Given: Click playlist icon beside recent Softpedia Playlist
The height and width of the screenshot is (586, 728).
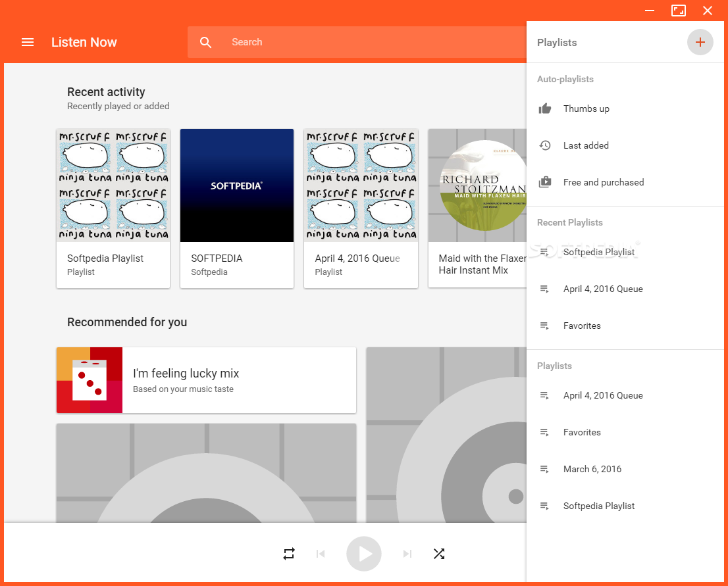Looking at the screenshot, I should point(544,252).
